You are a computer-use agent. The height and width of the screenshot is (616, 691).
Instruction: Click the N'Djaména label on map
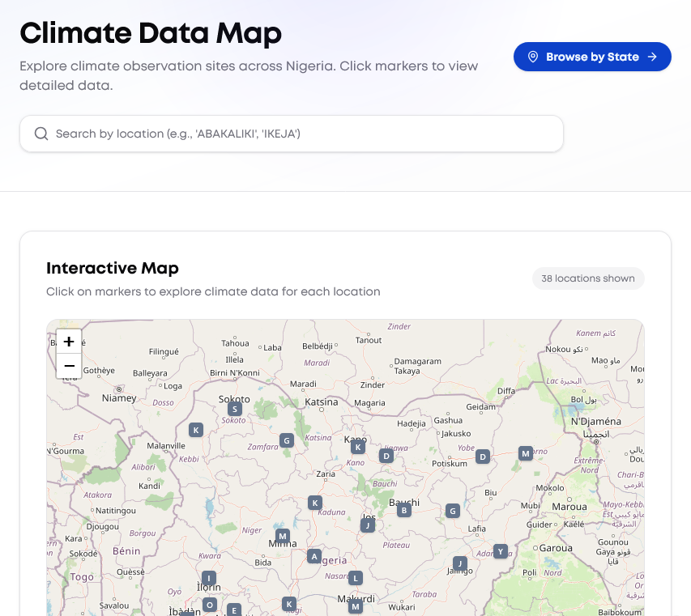(x=595, y=422)
